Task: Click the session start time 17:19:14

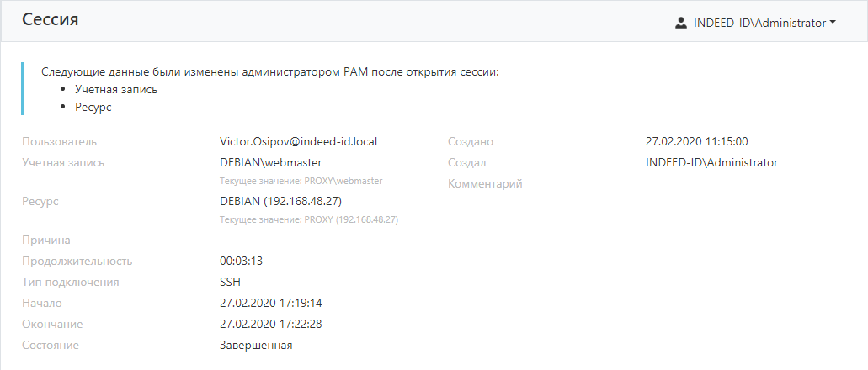Action: coord(271,303)
